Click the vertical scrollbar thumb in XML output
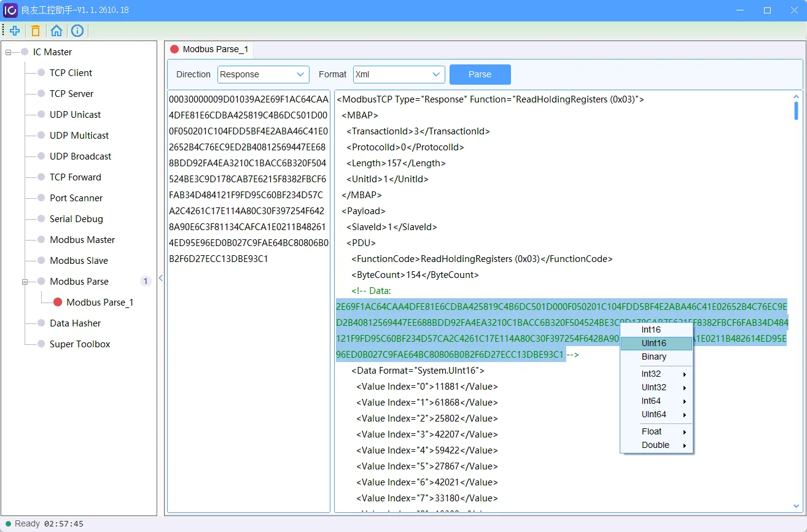807x532 pixels. pyautogui.click(x=796, y=110)
